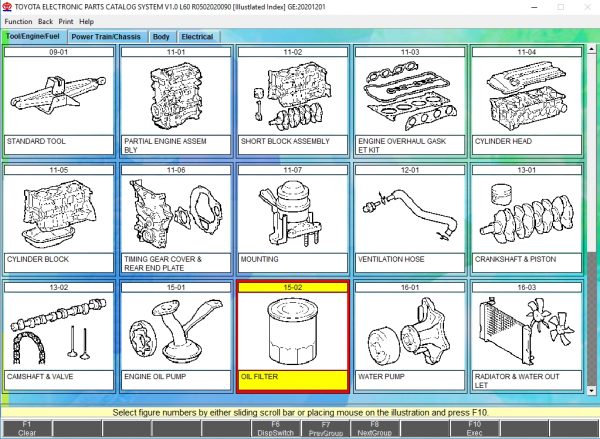
Task: Click the Toyota logo icon in the title bar
Action: click(7, 7)
